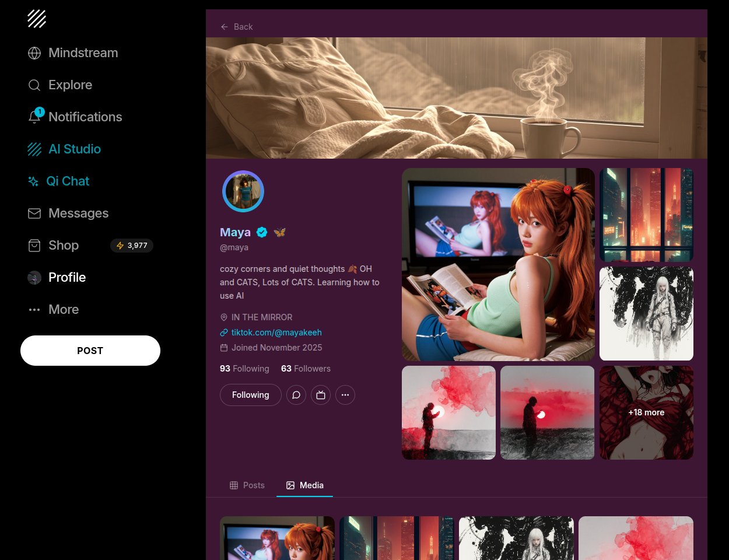
Task: Go Back using the Back link
Action: (x=237, y=27)
